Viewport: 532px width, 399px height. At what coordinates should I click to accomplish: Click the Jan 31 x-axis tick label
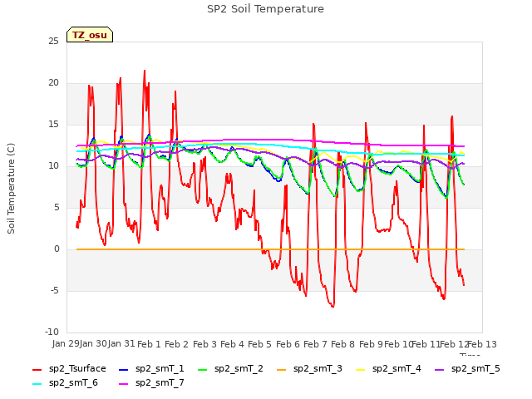(x=121, y=343)
